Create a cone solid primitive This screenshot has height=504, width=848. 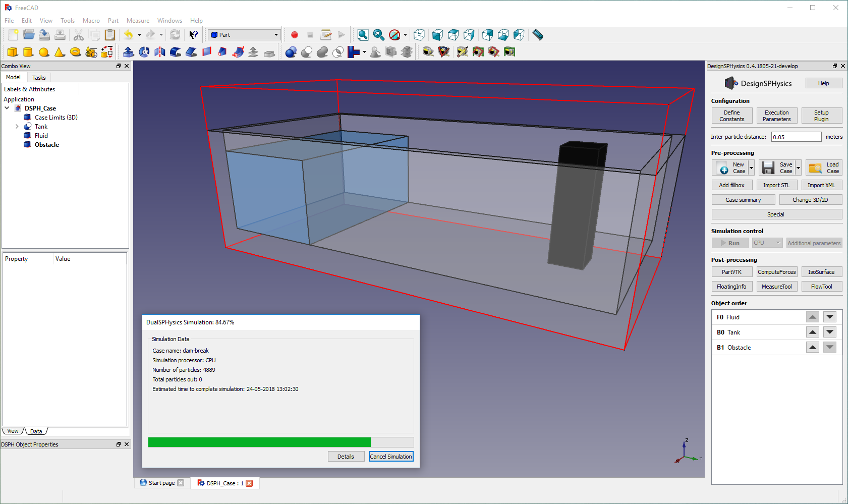pyautogui.click(x=60, y=52)
